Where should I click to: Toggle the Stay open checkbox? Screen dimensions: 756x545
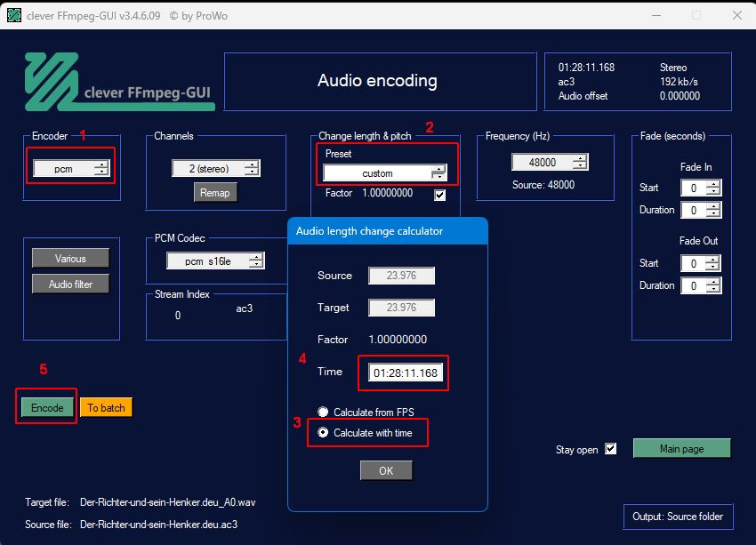610,449
